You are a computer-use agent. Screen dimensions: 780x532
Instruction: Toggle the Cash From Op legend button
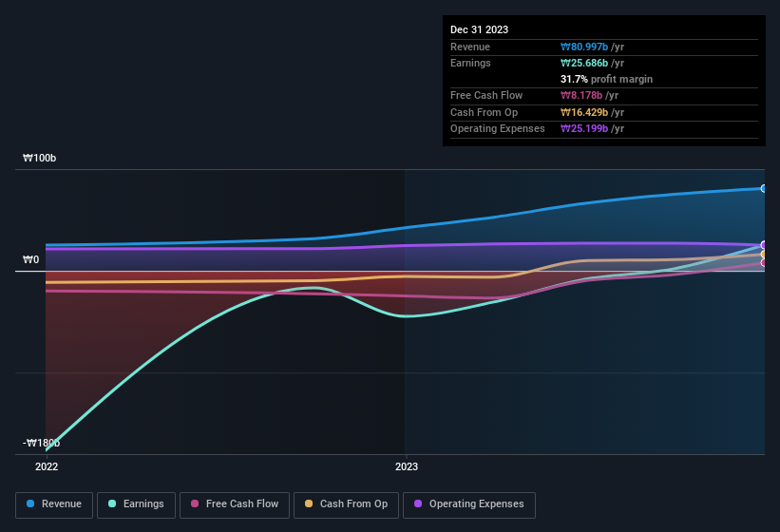tap(346, 504)
